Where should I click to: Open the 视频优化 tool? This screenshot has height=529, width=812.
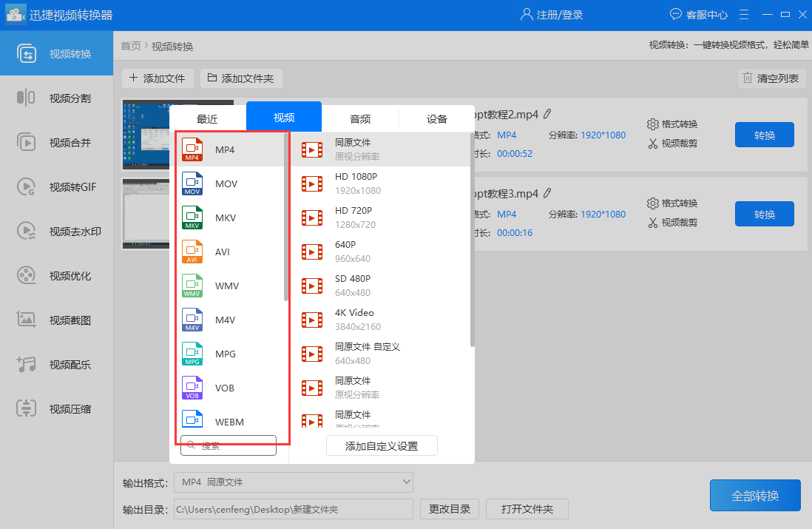56,276
